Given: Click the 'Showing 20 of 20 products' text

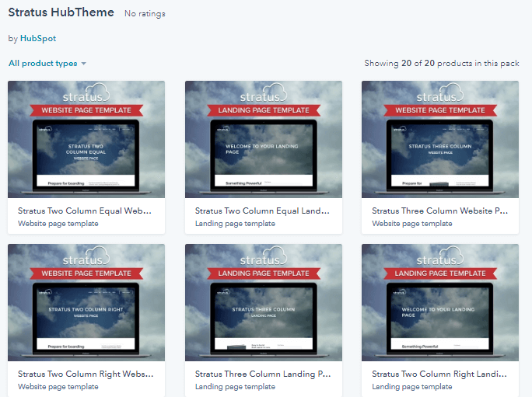Looking at the screenshot, I should click(442, 64).
